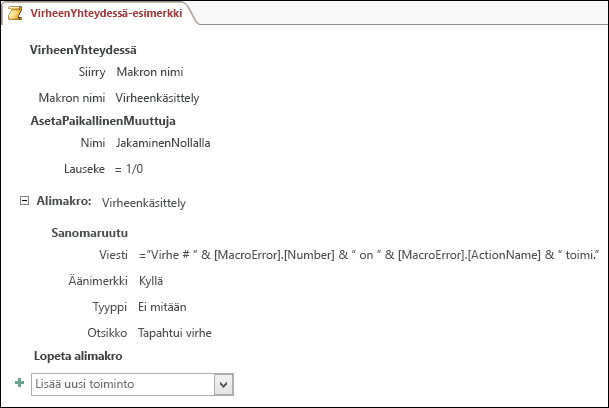609x408 pixels.
Task: Click Tyyppi value Ei mitään
Action: pyautogui.click(x=162, y=307)
